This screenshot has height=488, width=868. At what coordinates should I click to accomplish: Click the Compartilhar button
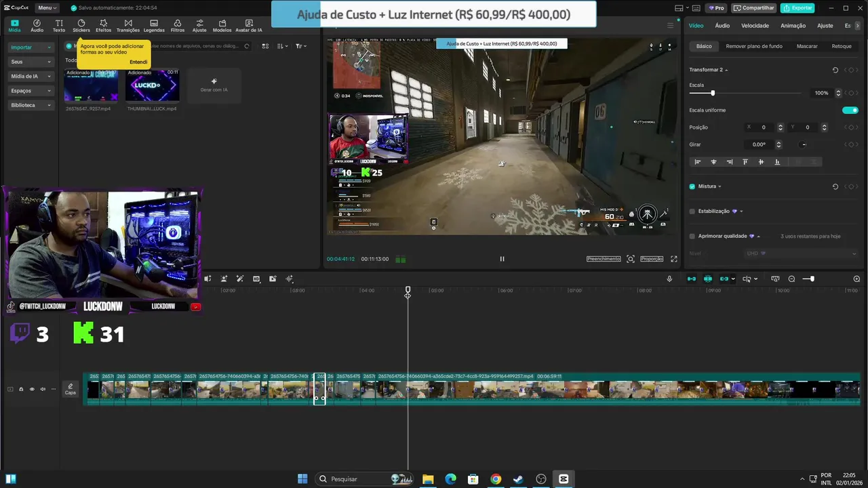[x=754, y=8]
